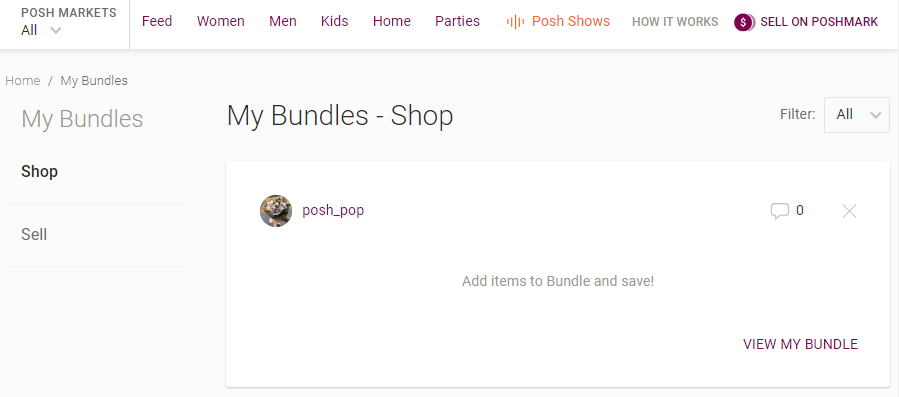
Task: Click Home breadcrumb link
Action: [x=23, y=81]
